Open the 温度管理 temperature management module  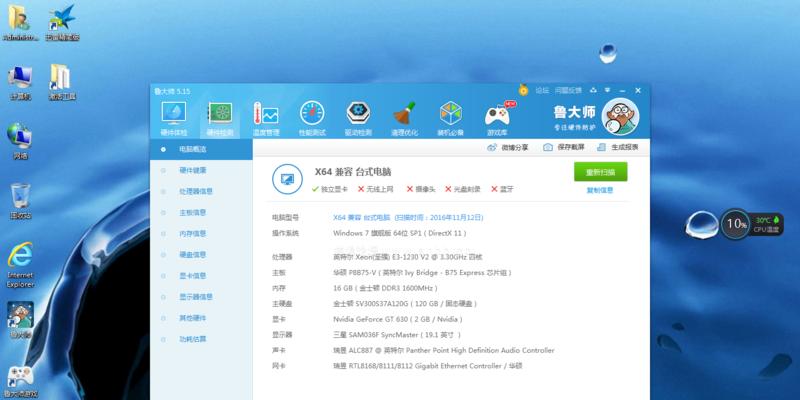pyautogui.click(x=266, y=119)
